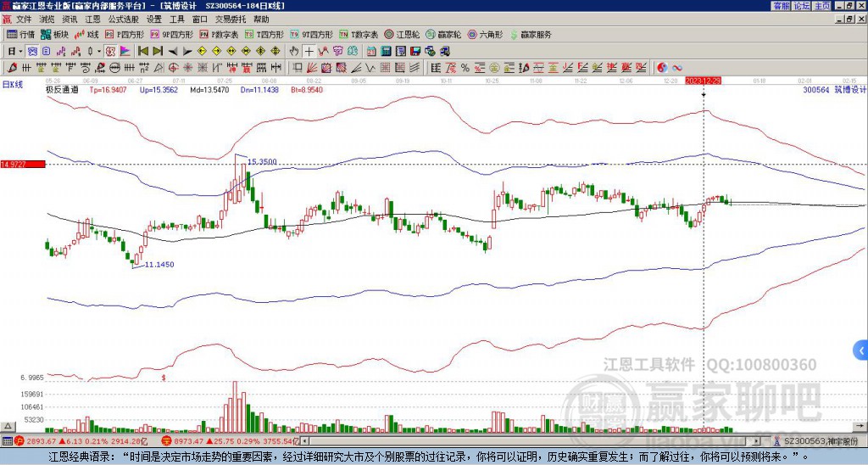Click the 2023-12-29 date marker
Viewport: 868px width, 465px height.
tap(703, 81)
